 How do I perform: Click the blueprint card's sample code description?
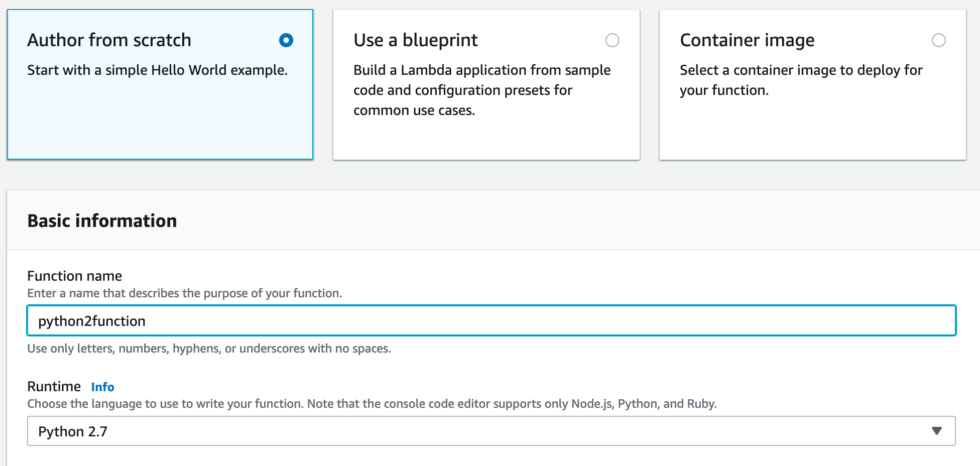coord(482,90)
